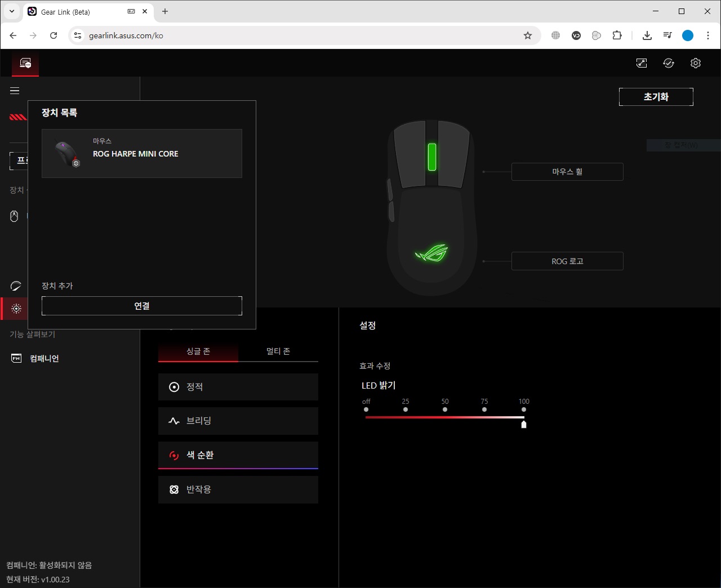Select the mouse device icon in sidebar
721x588 pixels.
pos(15,216)
